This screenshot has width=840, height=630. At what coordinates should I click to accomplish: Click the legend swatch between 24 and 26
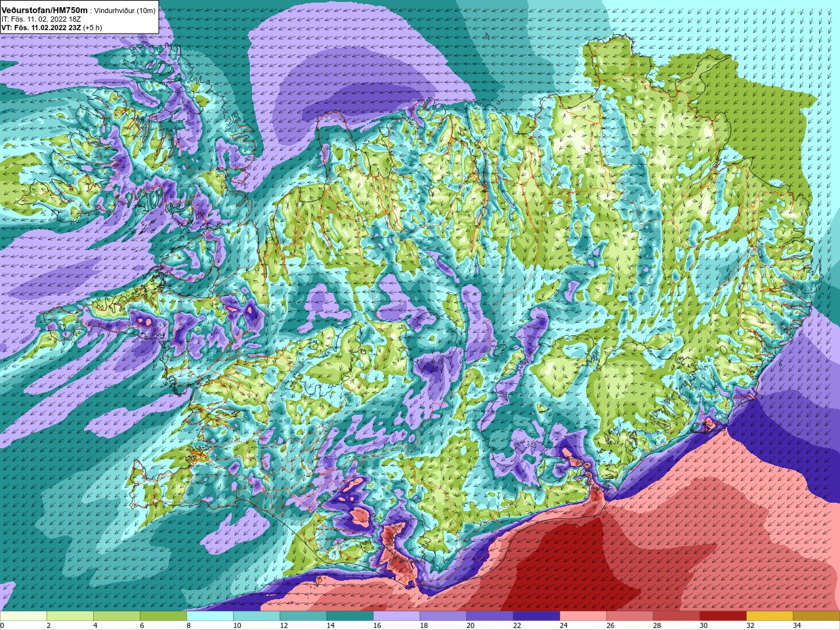(x=583, y=616)
